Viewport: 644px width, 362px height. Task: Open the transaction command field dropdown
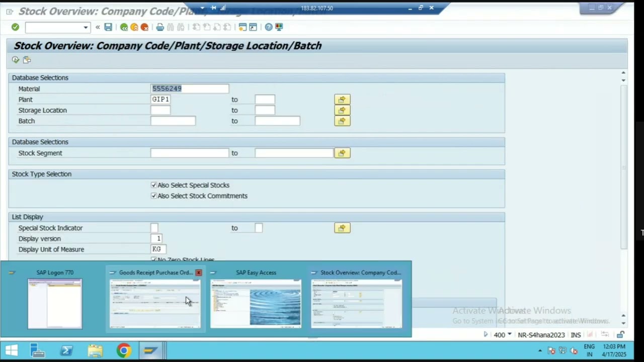coord(86,27)
